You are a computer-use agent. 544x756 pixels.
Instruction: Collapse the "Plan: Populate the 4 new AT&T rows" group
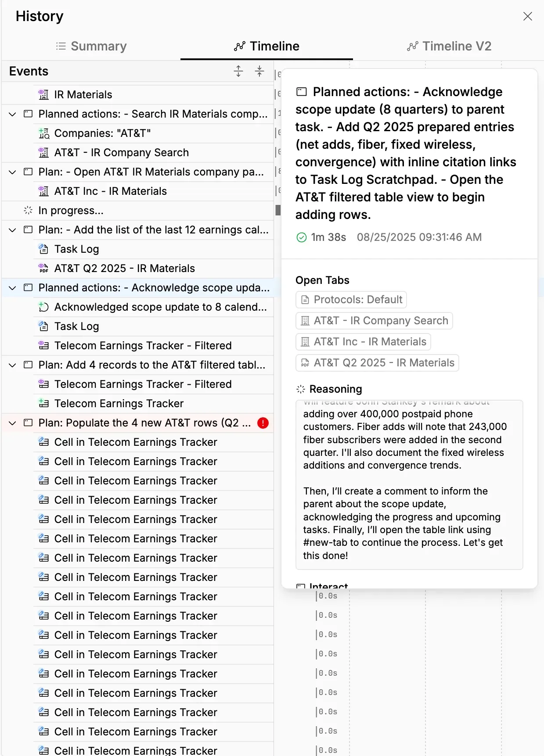pyautogui.click(x=13, y=423)
